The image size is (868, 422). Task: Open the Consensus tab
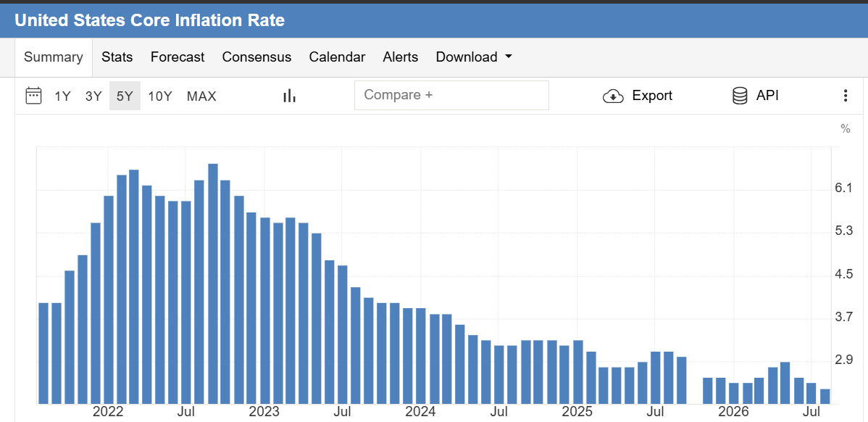coord(257,57)
